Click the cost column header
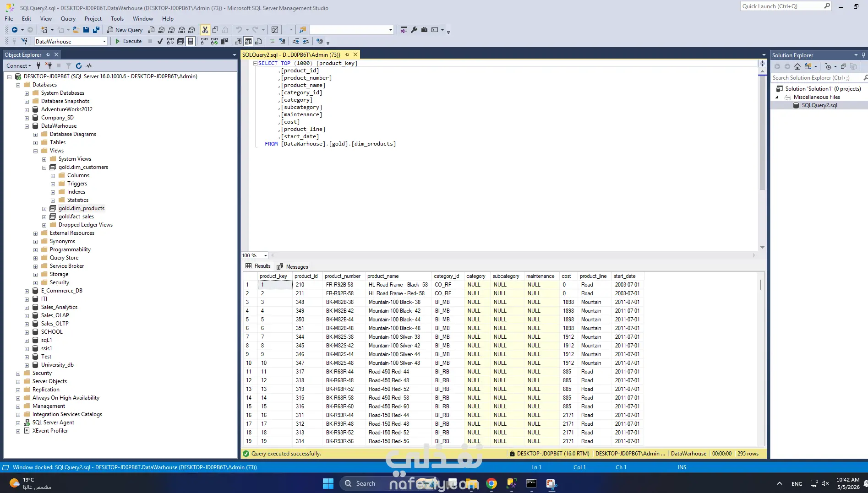The width and height of the screenshot is (868, 493). (568, 276)
